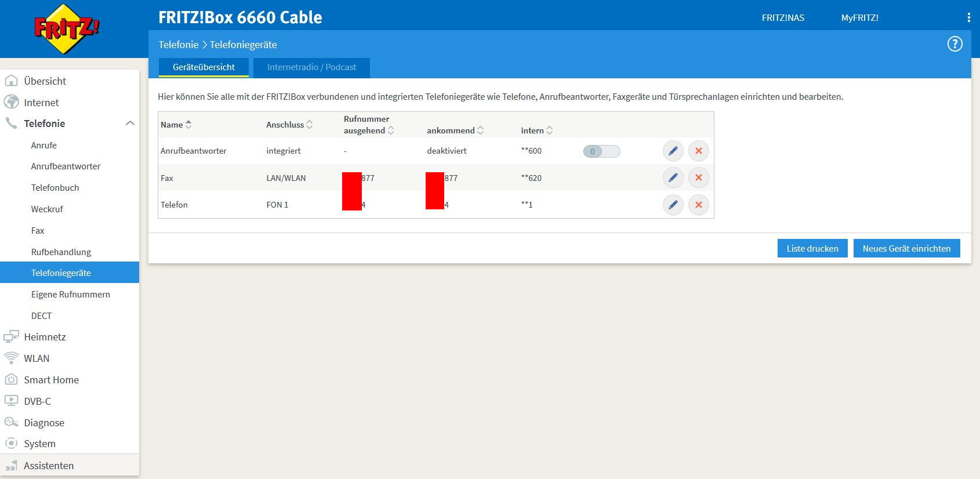Click the Assistenten label in the sidebar
980x479 pixels.
(x=49, y=465)
